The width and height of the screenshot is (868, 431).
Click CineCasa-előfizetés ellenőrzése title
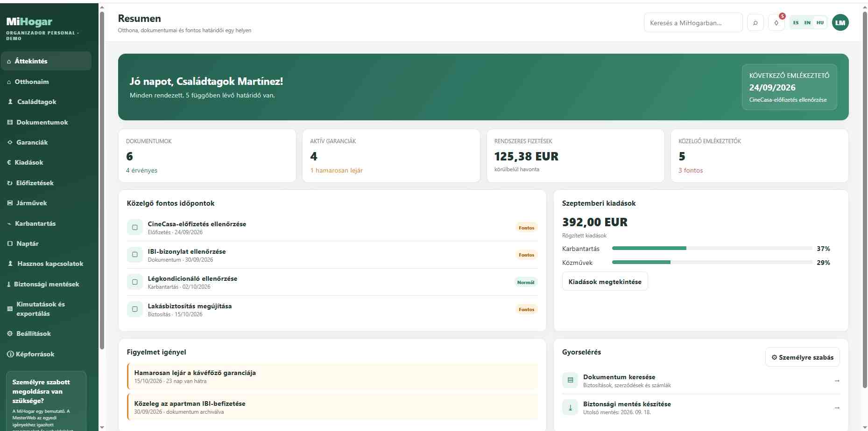tap(197, 224)
